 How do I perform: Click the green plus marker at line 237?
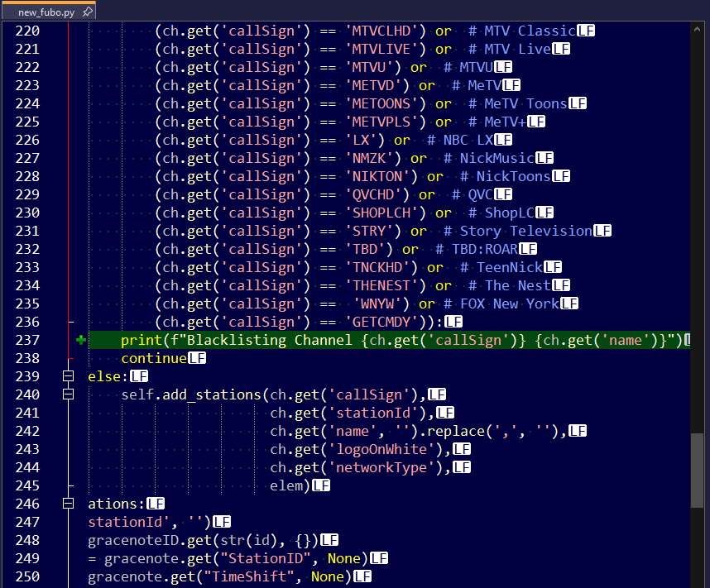pos(80,340)
